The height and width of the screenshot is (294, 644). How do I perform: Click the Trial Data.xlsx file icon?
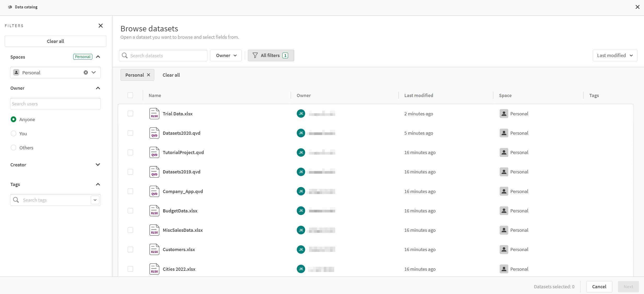tap(154, 113)
